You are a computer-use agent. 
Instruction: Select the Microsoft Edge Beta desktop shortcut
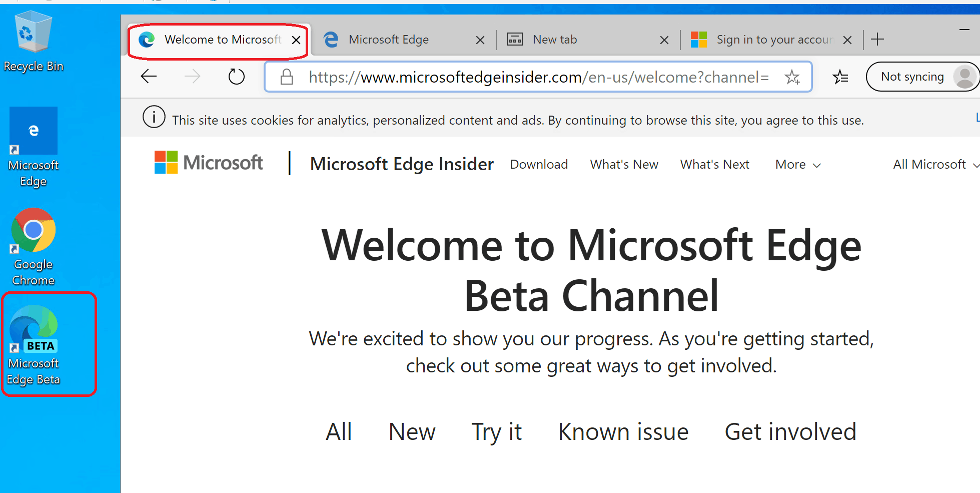(x=34, y=345)
